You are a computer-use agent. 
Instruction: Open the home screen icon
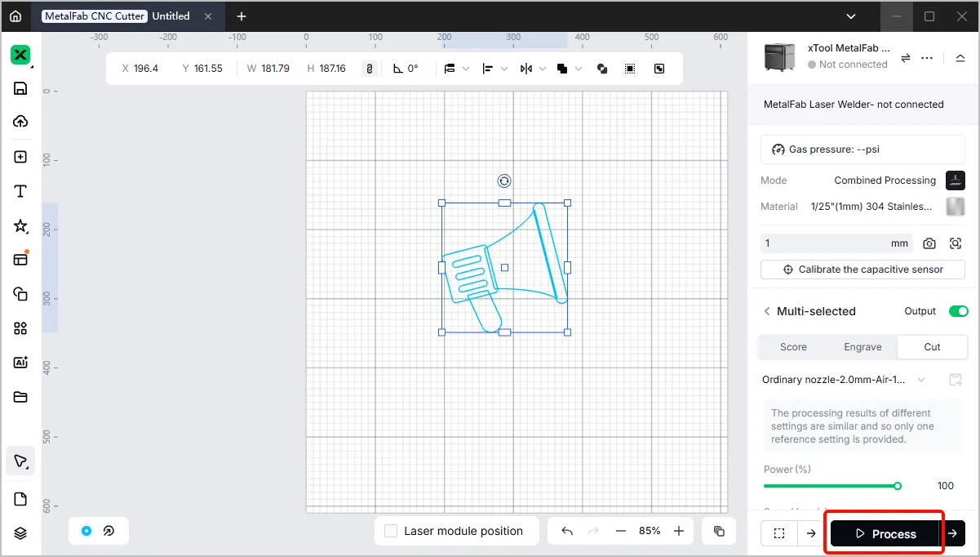tap(16, 16)
